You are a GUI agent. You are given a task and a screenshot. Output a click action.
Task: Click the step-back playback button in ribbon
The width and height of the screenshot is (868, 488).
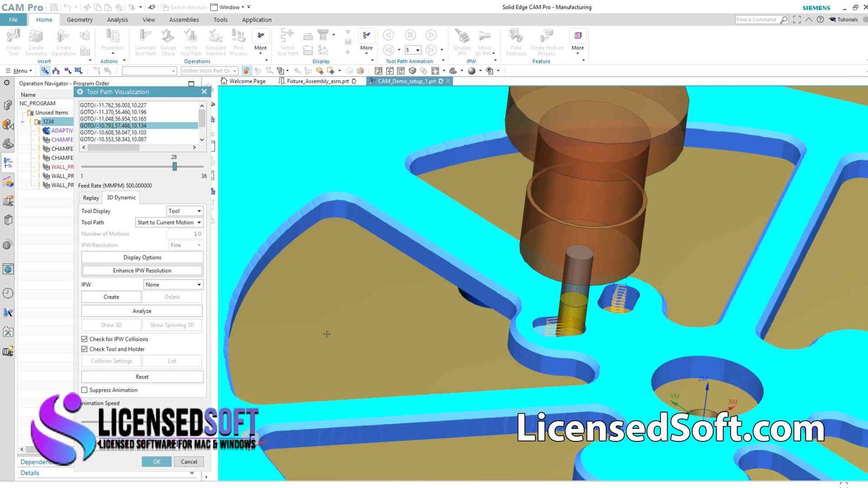389,50
